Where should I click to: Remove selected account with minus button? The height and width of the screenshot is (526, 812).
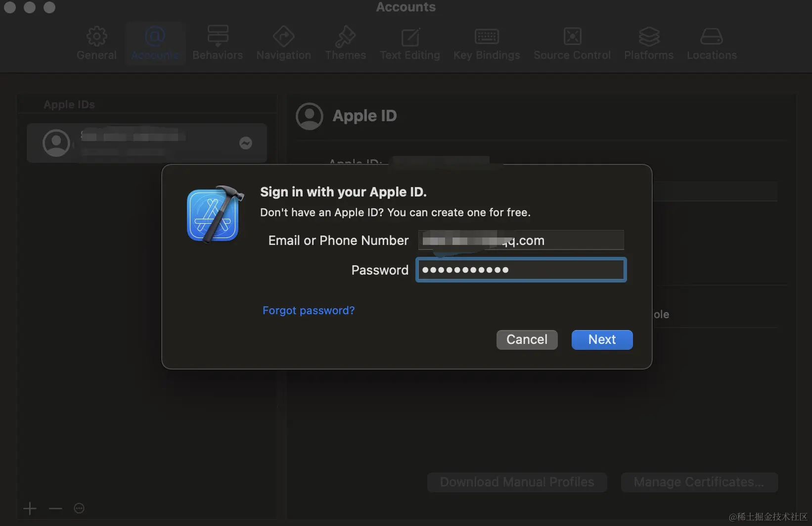[x=55, y=508]
